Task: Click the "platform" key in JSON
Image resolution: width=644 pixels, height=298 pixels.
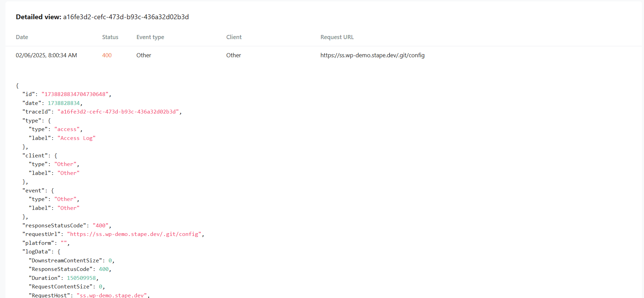Action: 38,243
